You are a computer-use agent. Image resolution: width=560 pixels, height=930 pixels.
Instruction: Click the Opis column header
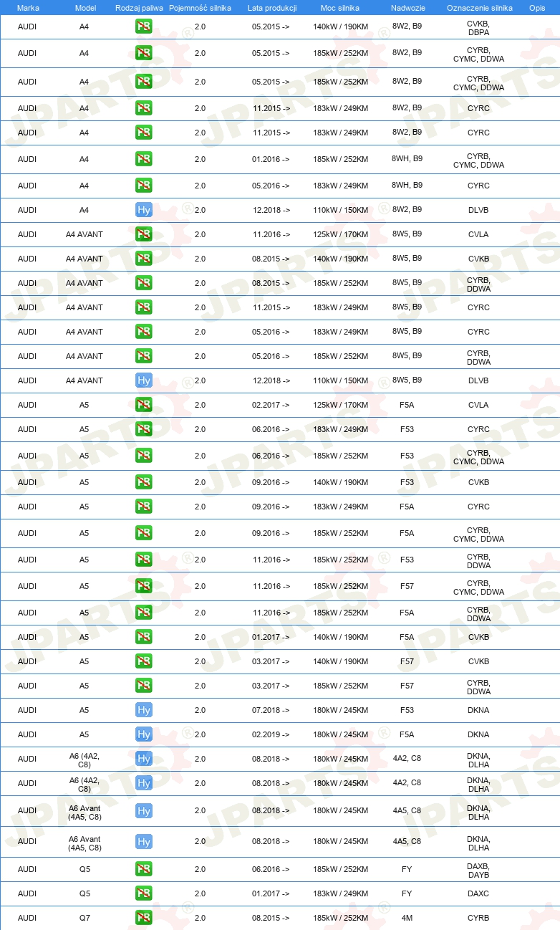536,8
